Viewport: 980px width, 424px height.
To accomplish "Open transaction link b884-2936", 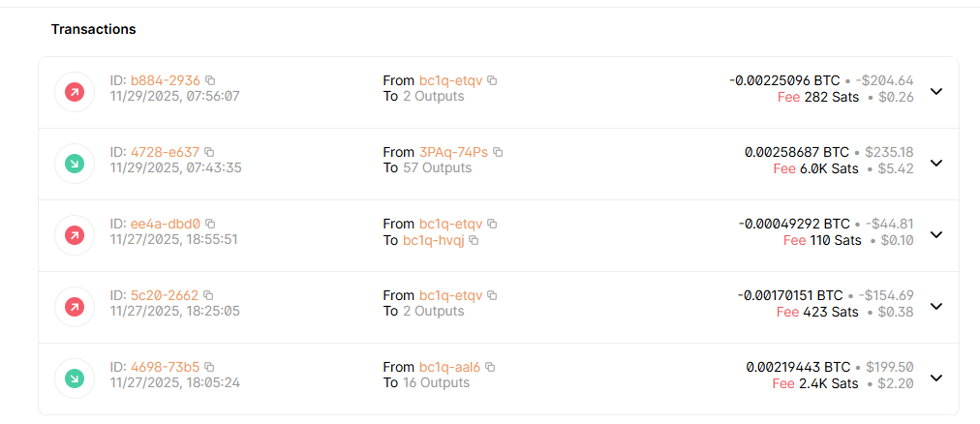I will click(x=166, y=80).
